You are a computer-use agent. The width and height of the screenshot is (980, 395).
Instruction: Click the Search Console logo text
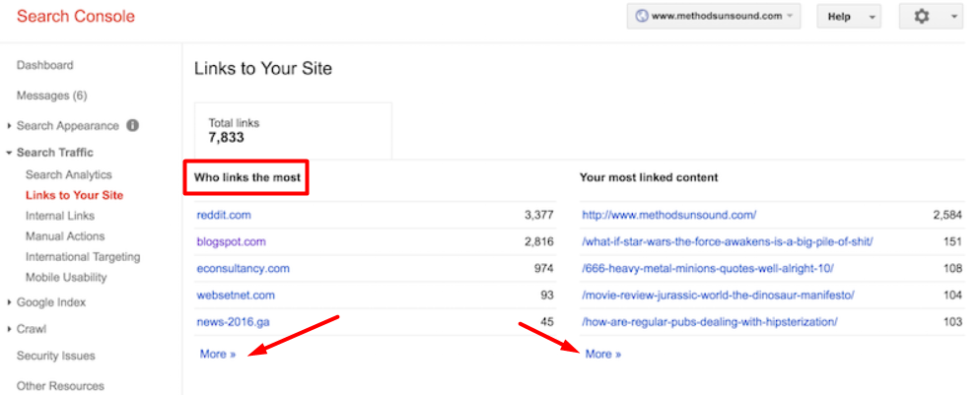pyautogui.click(x=76, y=16)
